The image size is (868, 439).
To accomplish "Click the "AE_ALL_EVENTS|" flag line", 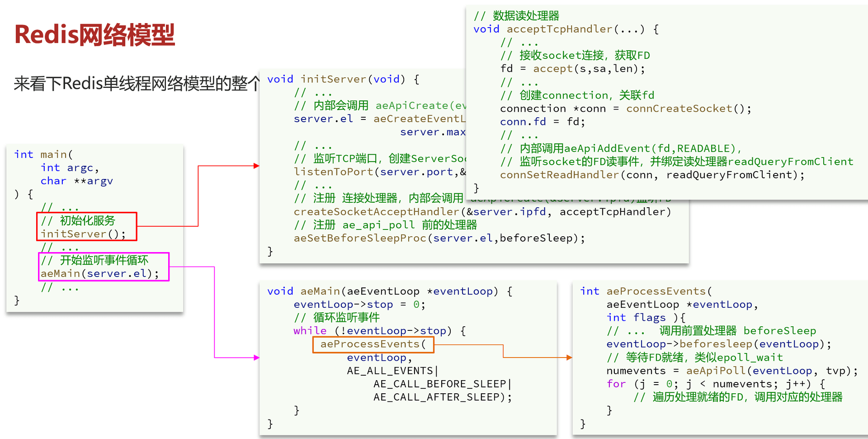I will pyautogui.click(x=392, y=371).
